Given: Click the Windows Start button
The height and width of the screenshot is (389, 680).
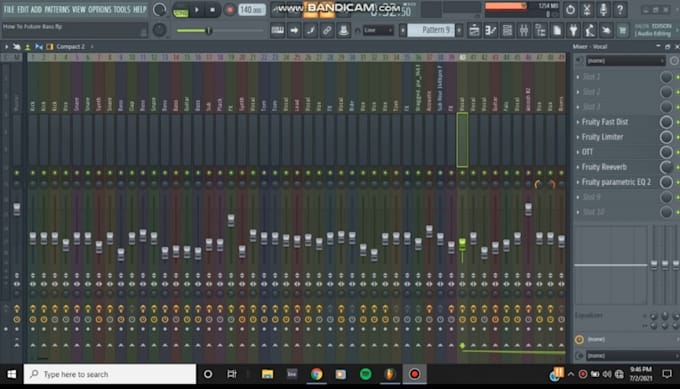Looking at the screenshot, I should pyautogui.click(x=11, y=374).
